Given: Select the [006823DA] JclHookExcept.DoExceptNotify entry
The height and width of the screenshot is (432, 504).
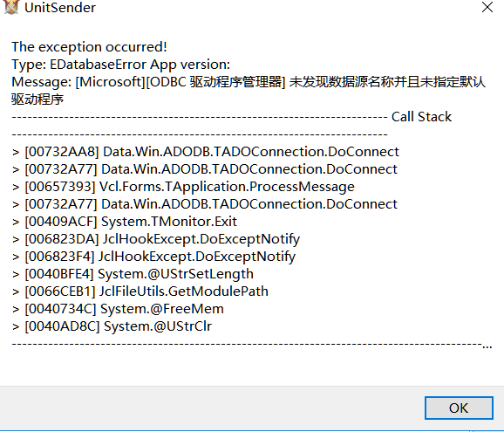Looking at the screenshot, I should pyautogui.click(x=156, y=239).
